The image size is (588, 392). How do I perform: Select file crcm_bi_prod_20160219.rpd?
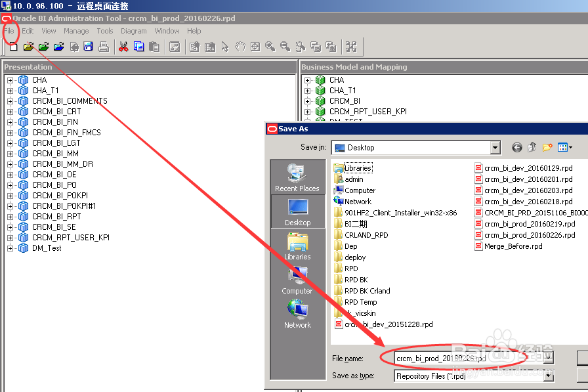pyautogui.click(x=530, y=224)
